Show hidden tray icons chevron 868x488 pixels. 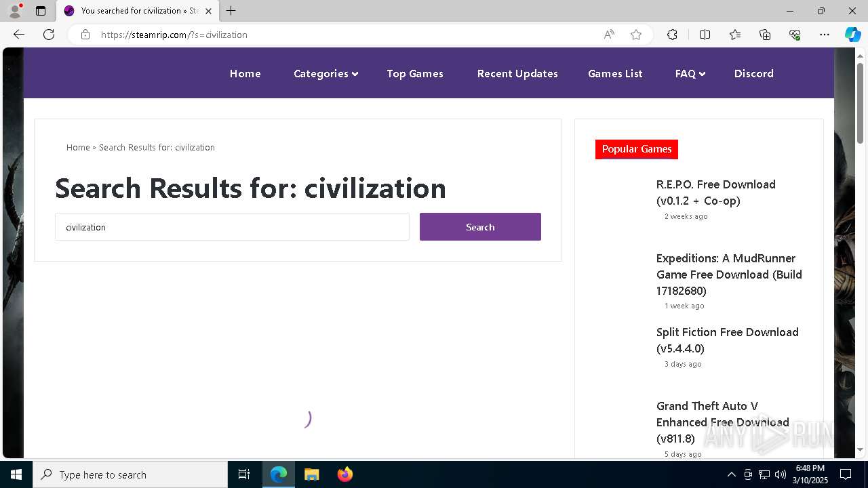point(731,474)
